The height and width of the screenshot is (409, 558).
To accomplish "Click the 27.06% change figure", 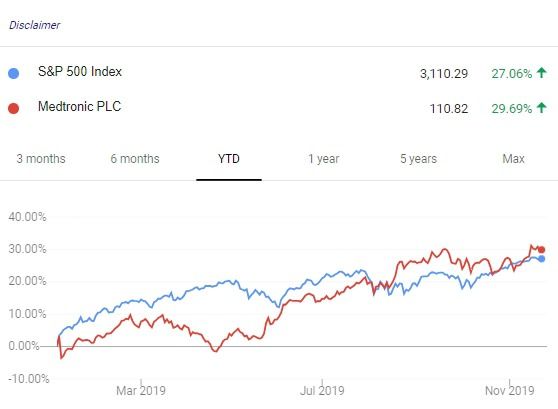I will pos(512,74).
